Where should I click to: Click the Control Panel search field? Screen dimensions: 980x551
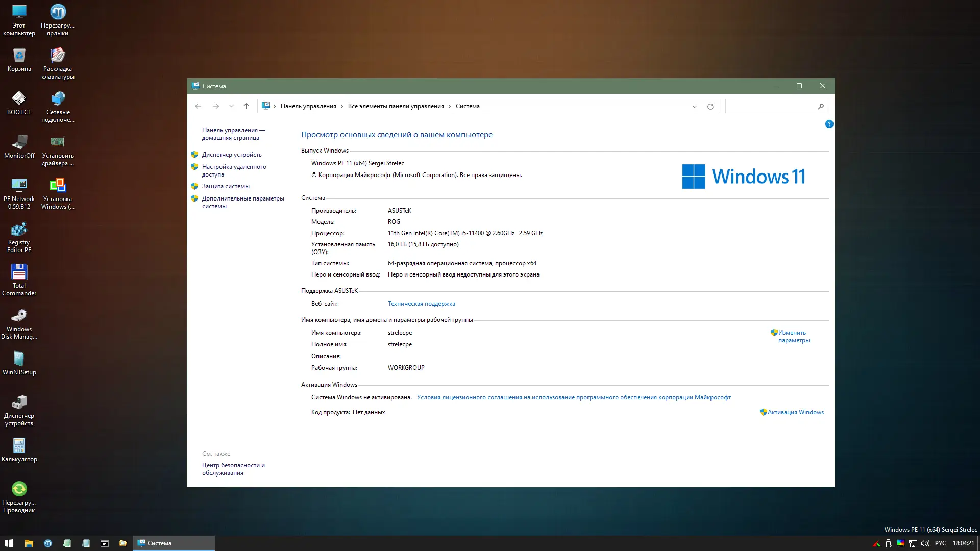(771, 106)
